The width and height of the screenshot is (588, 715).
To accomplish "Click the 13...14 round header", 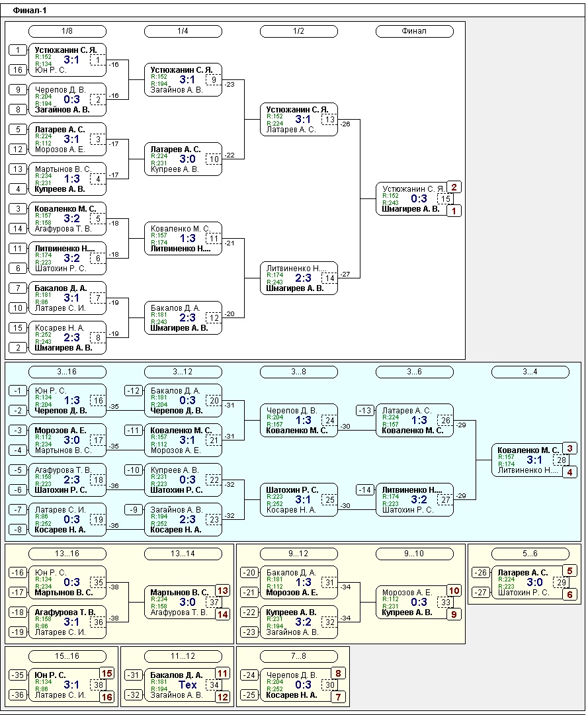I will pyautogui.click(x=183, y=554).
